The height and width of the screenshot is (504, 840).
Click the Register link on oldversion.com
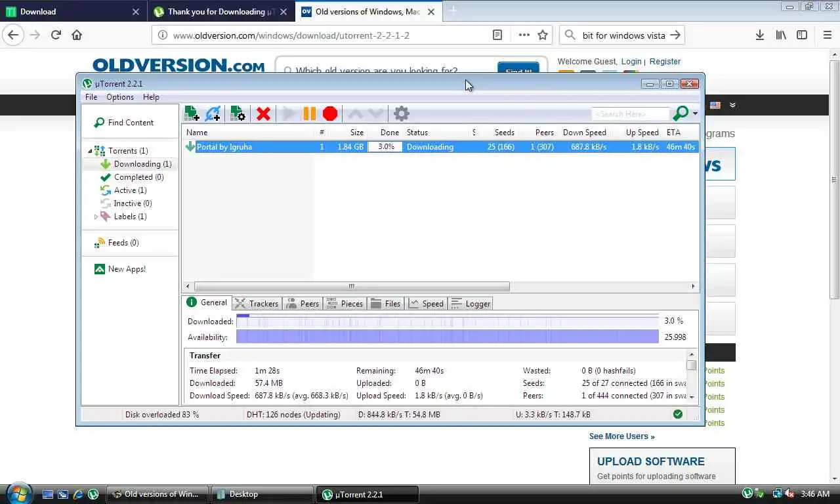pos(665,62)
